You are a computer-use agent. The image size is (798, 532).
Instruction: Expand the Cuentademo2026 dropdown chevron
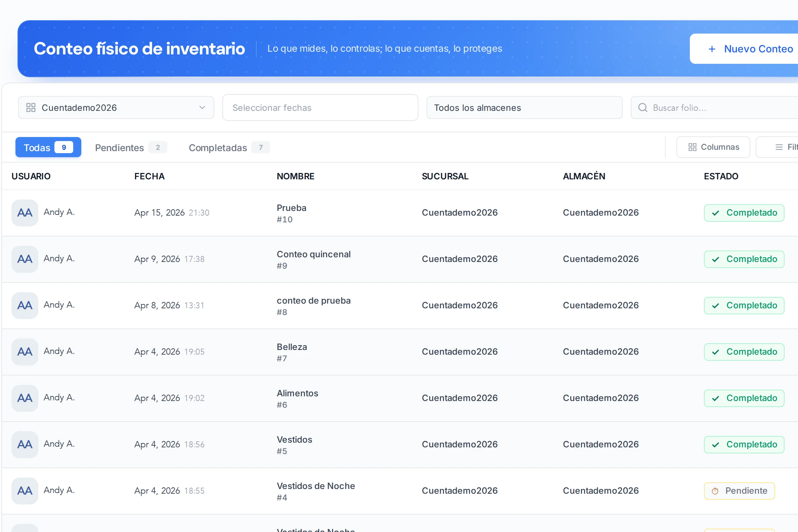[202, 107]
